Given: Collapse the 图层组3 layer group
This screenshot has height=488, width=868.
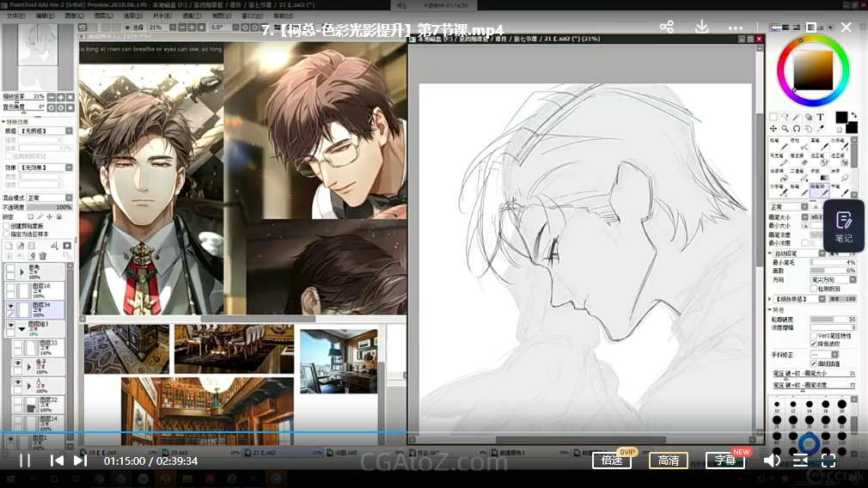Looking at the screenshot, I should 21,327.
